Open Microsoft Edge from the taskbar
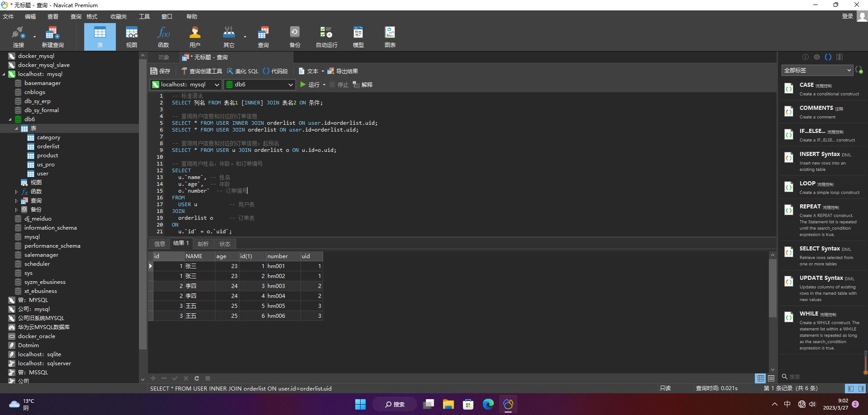 pyautogui.click(x=488, y=404)
